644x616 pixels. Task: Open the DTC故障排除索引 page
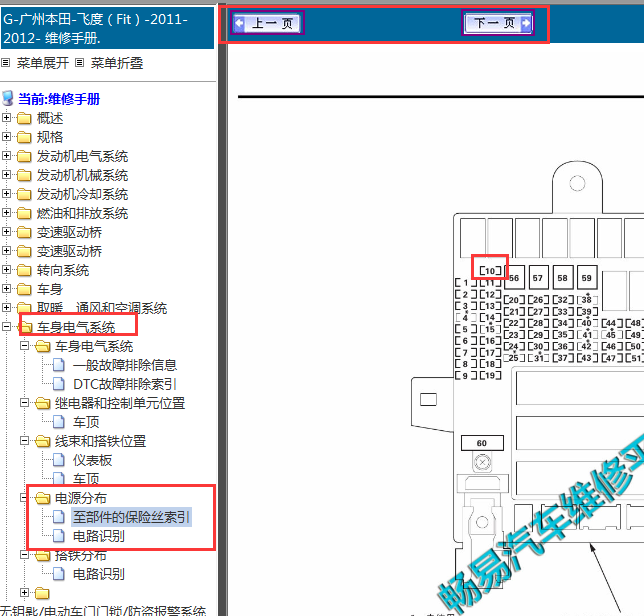125,384
